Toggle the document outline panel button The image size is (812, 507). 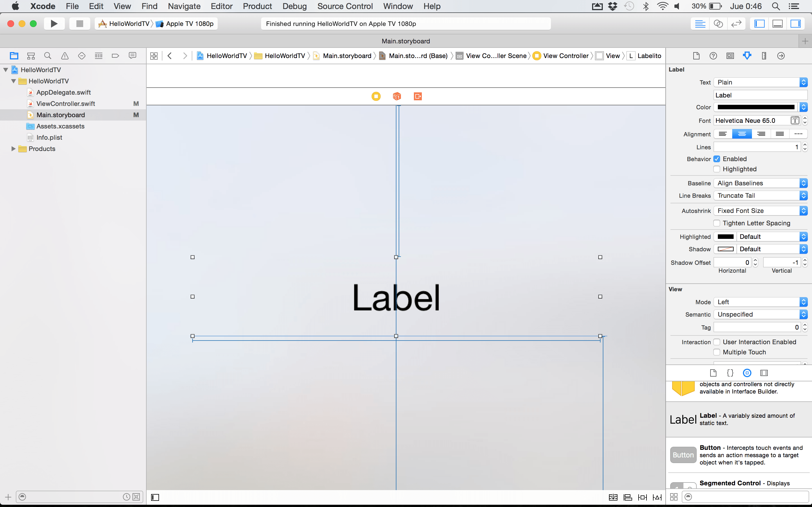coord(155,497)
